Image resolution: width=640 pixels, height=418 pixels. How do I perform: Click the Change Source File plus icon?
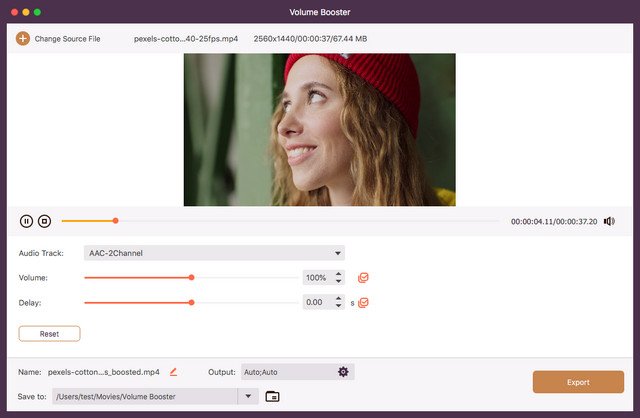coord(22,38)
